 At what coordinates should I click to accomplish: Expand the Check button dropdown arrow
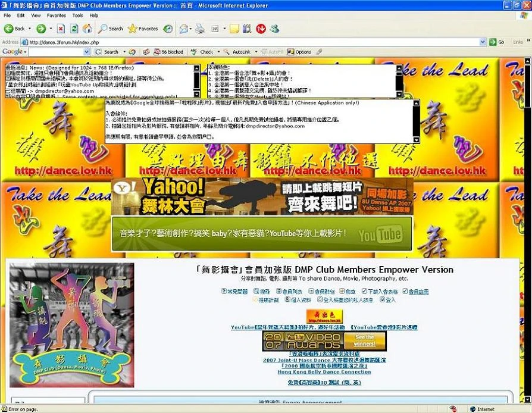click(x=218, y=52)
